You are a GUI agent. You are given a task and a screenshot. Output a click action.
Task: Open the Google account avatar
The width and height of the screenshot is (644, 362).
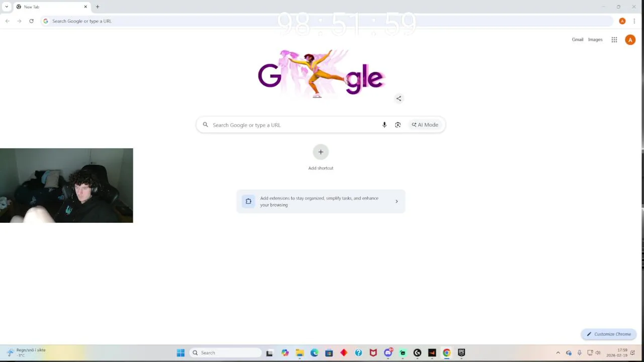[630, 40]
